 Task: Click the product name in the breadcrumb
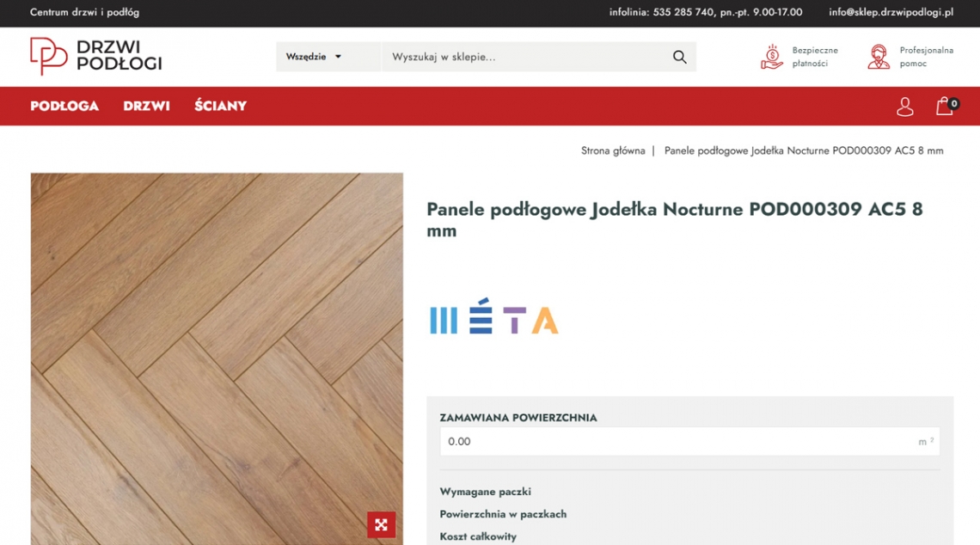pyautogui.click(x=803, y=150)
